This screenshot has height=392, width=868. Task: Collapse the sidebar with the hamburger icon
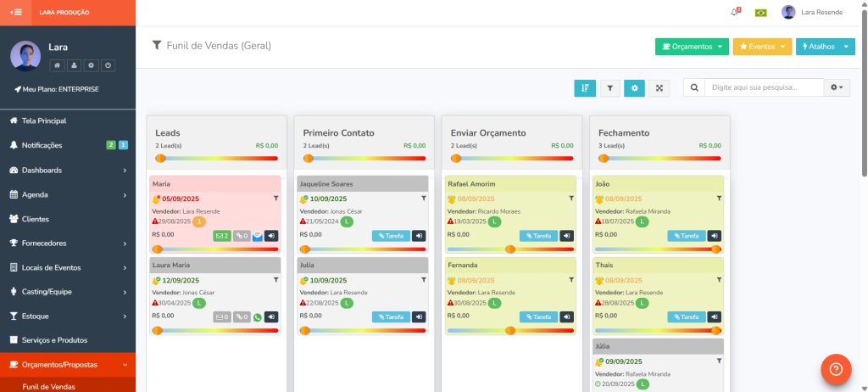click(x=15, y=12)
